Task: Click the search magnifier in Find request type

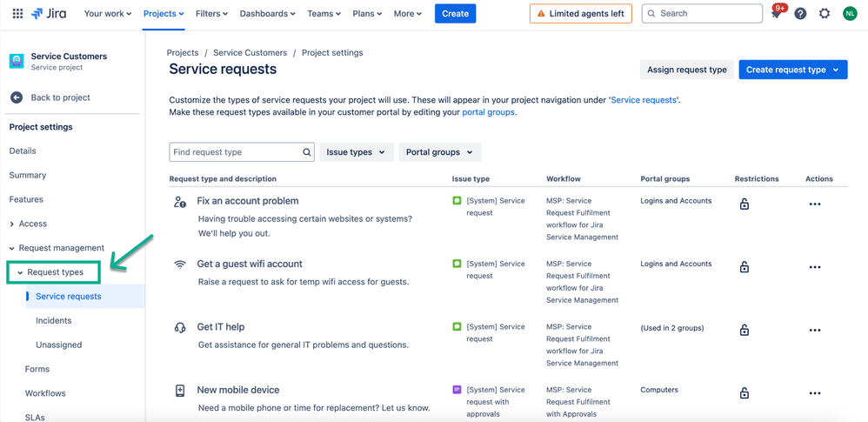Action: pyautogui.click(x=307, y=152)
